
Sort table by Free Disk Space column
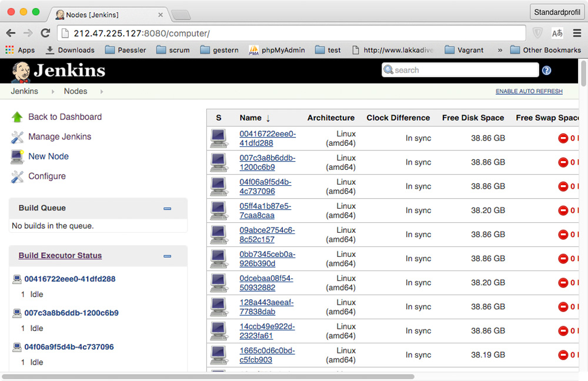point(473,118)
